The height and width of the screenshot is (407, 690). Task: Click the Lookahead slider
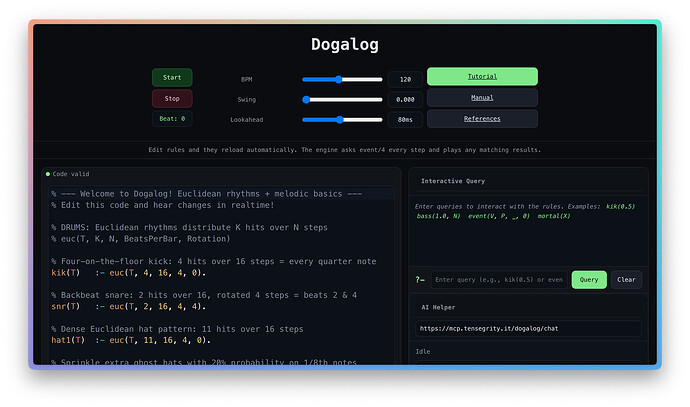342,119
